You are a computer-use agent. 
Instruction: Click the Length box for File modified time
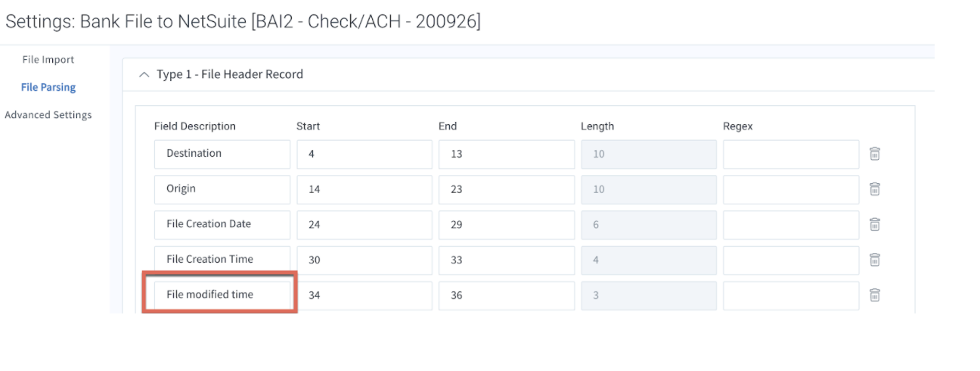(649, 295)
